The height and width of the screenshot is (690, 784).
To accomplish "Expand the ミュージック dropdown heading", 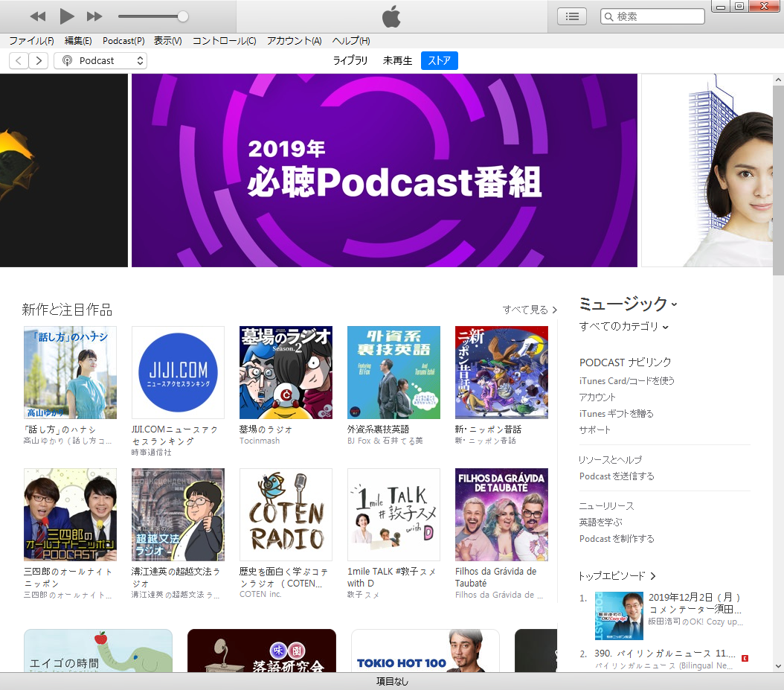I will [628, 304].
